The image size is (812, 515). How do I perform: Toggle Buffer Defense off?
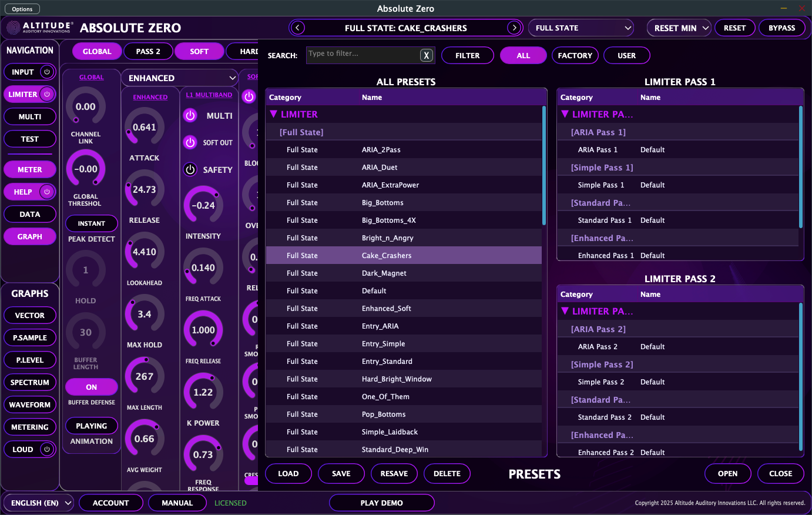coord(91,387)
